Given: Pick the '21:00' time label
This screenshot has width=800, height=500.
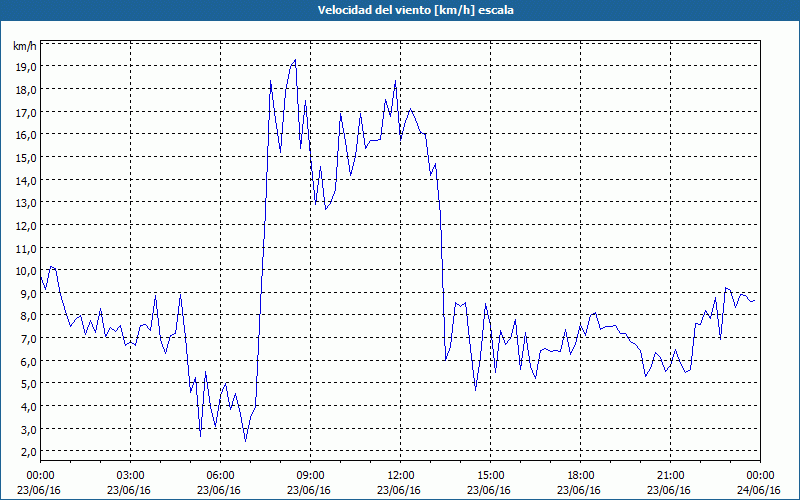Looking at the screenshot, I should click(670, 476).
